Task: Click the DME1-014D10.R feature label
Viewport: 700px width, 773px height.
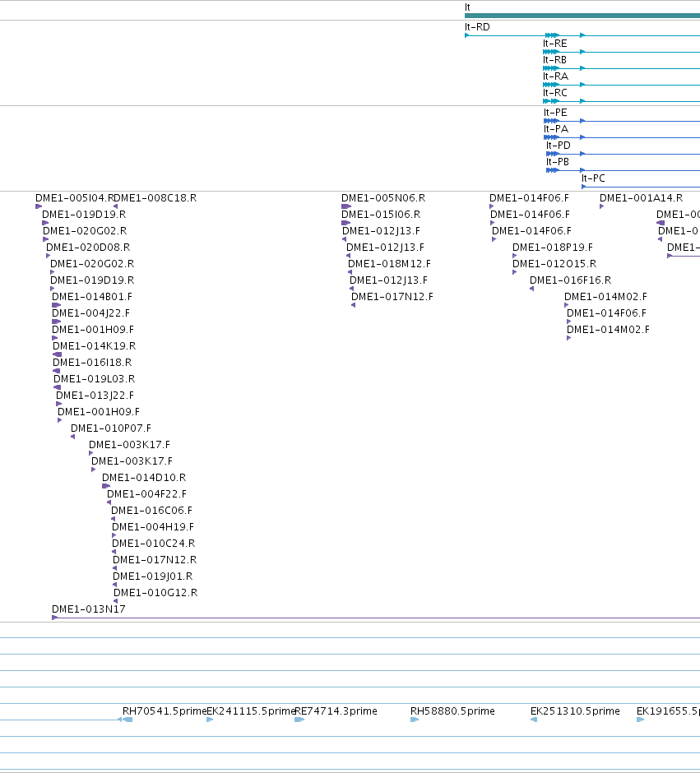Action: point(144,478)
